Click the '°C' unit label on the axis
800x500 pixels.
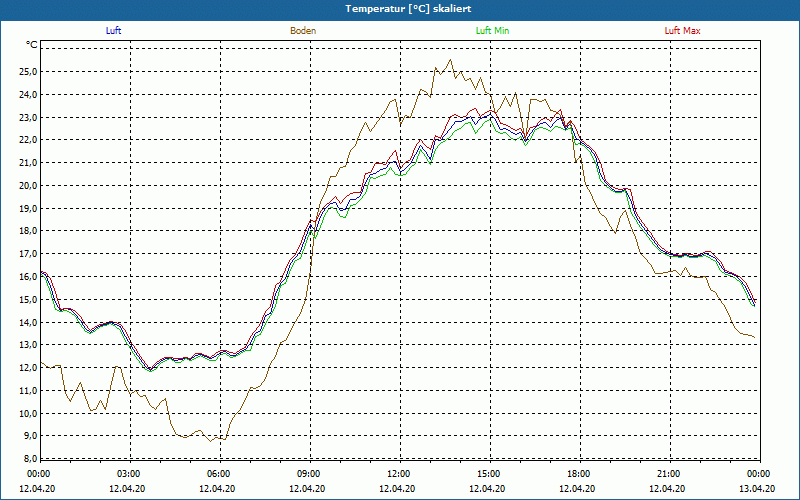[x=32, y=45]
